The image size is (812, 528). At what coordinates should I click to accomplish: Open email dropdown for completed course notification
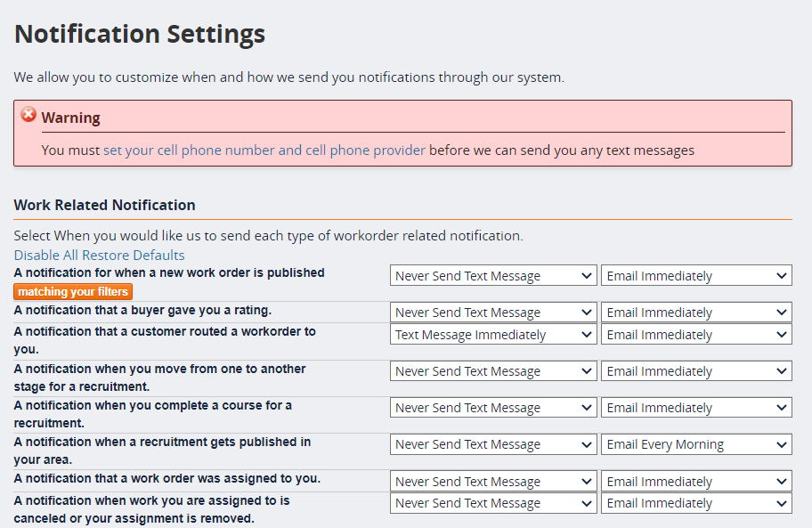tap(696, 407)
